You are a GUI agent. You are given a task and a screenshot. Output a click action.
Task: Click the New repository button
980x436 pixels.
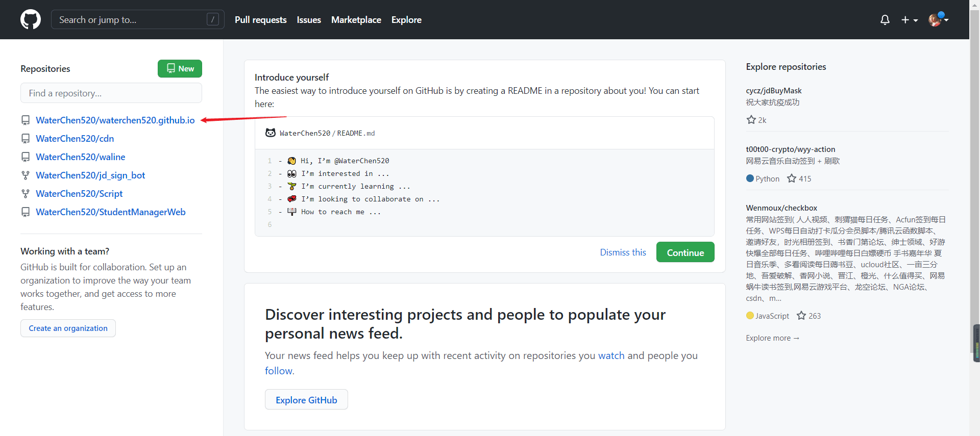180,68
